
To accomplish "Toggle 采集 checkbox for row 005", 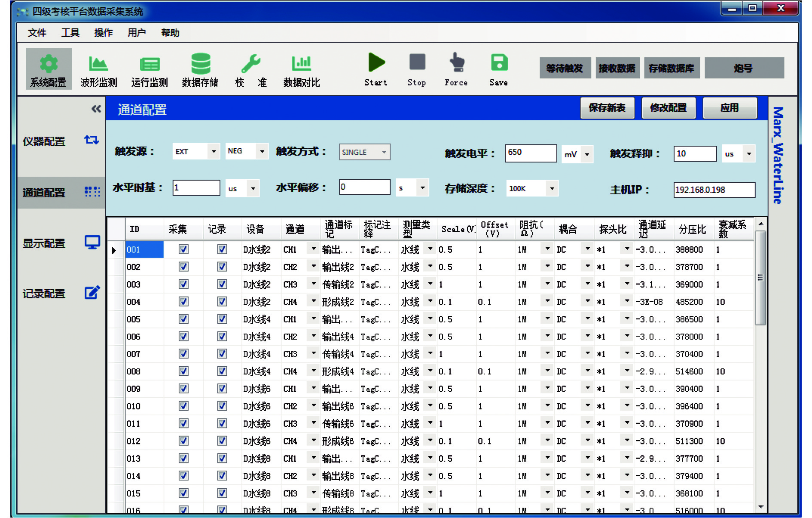I will pyautogui.click(x=183, y=319).
